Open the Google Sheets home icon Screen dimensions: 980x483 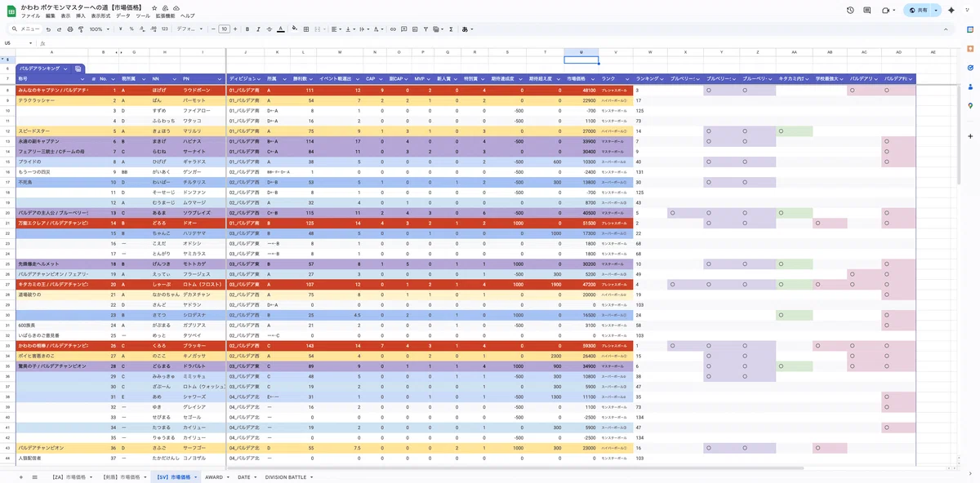click(11, 11)
